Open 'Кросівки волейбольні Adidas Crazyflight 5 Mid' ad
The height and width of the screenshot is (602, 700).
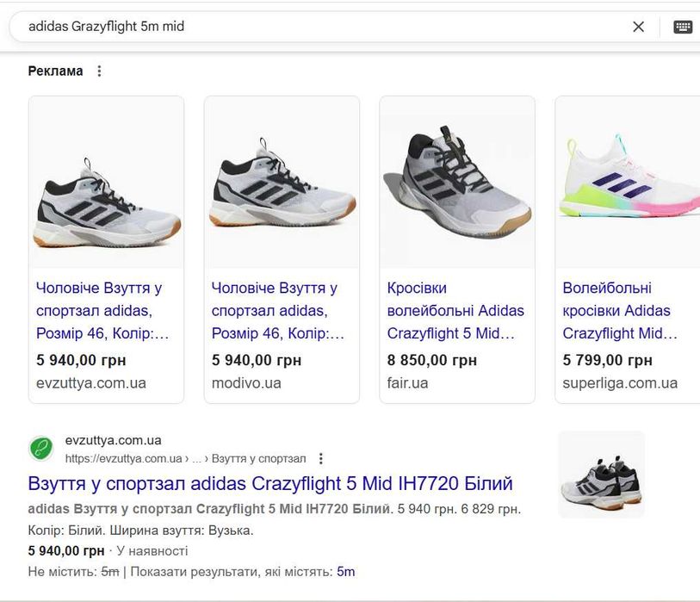click(x=455, y=311)
